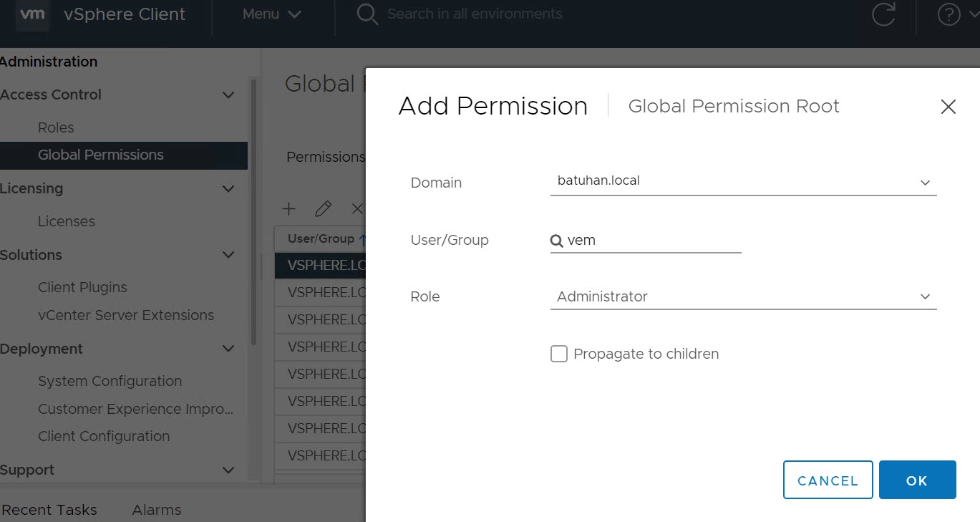
Task: Click the plus add permission icon
Action: click(288, 209)
